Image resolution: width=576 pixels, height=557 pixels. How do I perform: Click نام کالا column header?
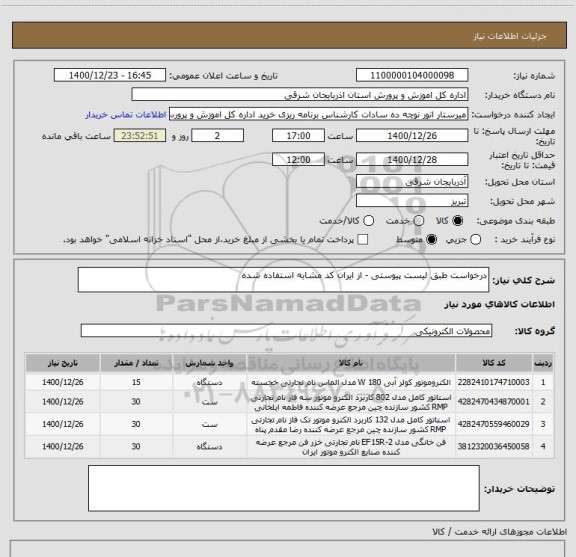click(x=351, y=363)
